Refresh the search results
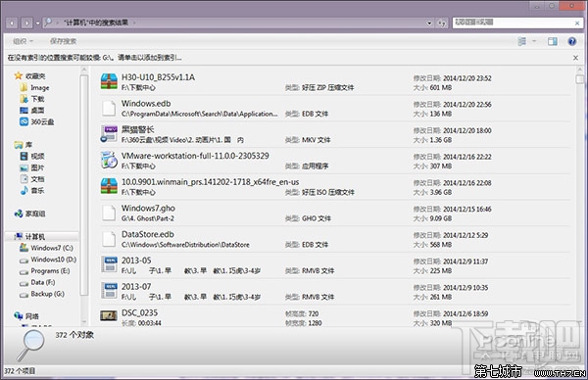The width and height of the screenshot is (588, 380). coord(442,24)
